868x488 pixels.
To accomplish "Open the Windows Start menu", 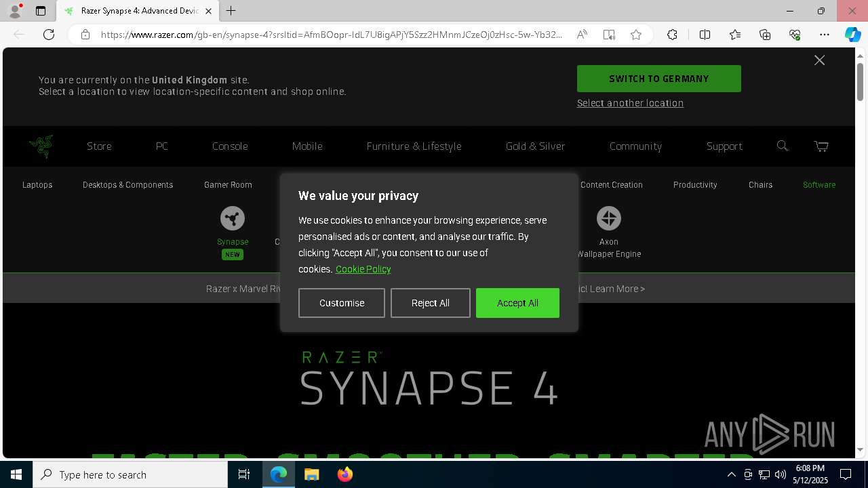I will pos(16,474).
